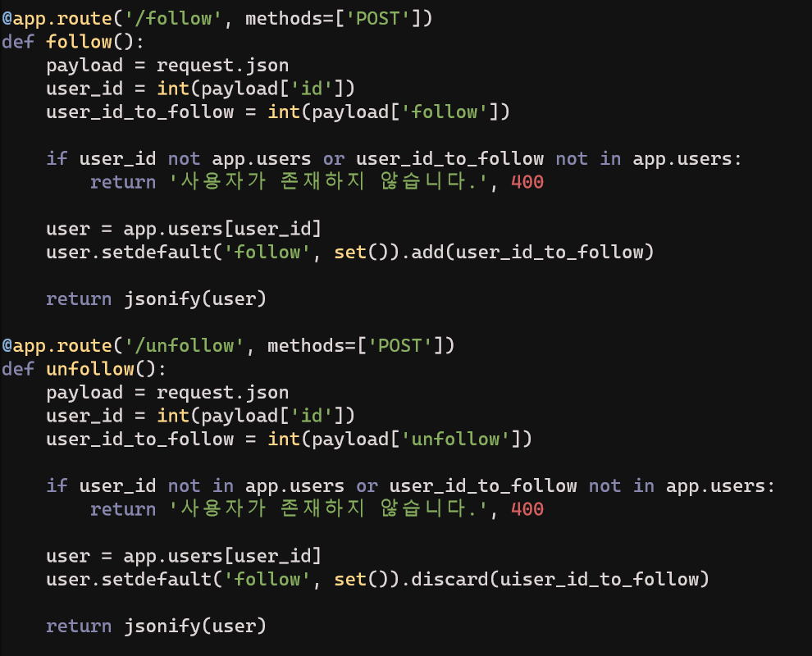The height and width of the screenshot is (656, 812).
Task: Click 'if user_id not app.users' condition
Action: 179,158
